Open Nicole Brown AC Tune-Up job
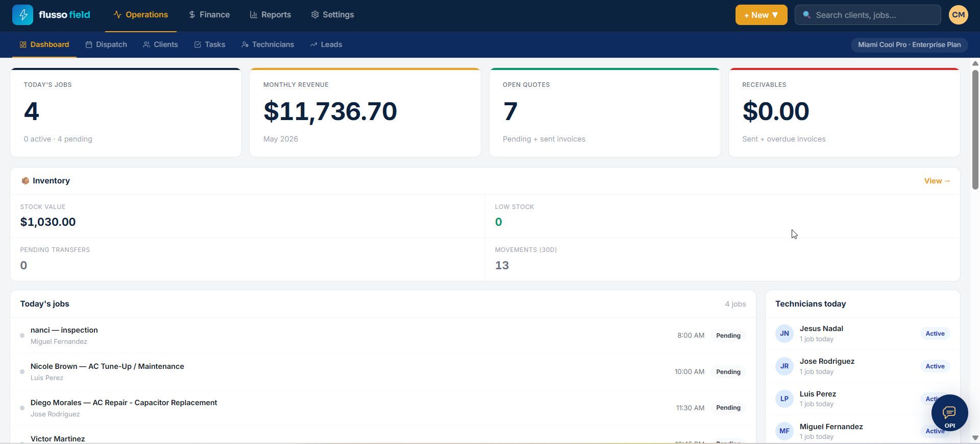The height and width of the screenshot is (444, 980). 383,372
